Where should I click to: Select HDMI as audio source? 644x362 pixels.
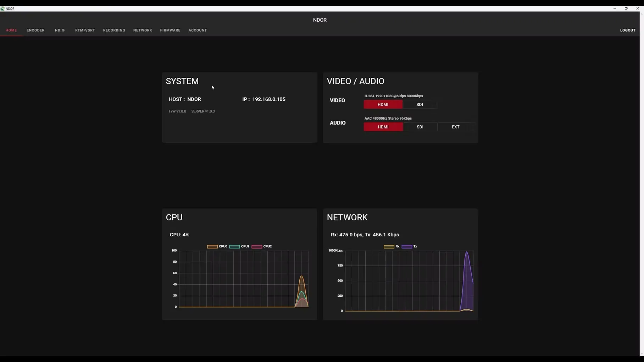383,127
